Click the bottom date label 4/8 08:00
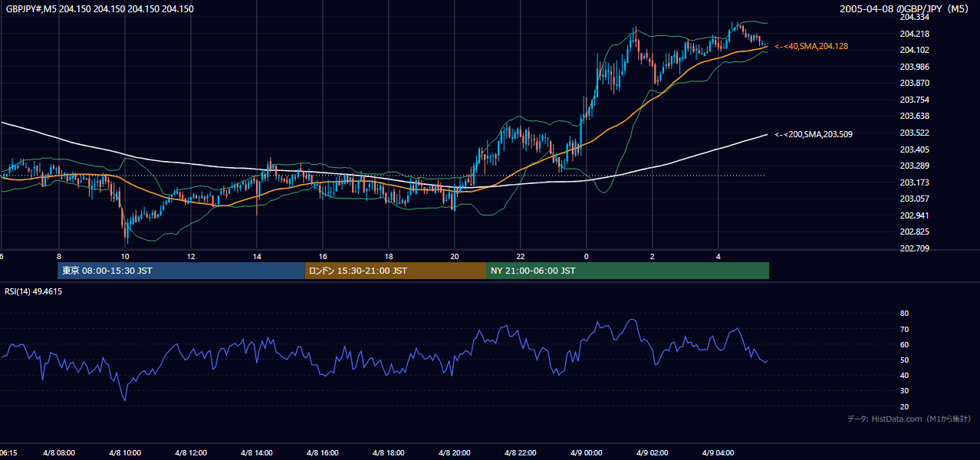 tap(58, 453)
